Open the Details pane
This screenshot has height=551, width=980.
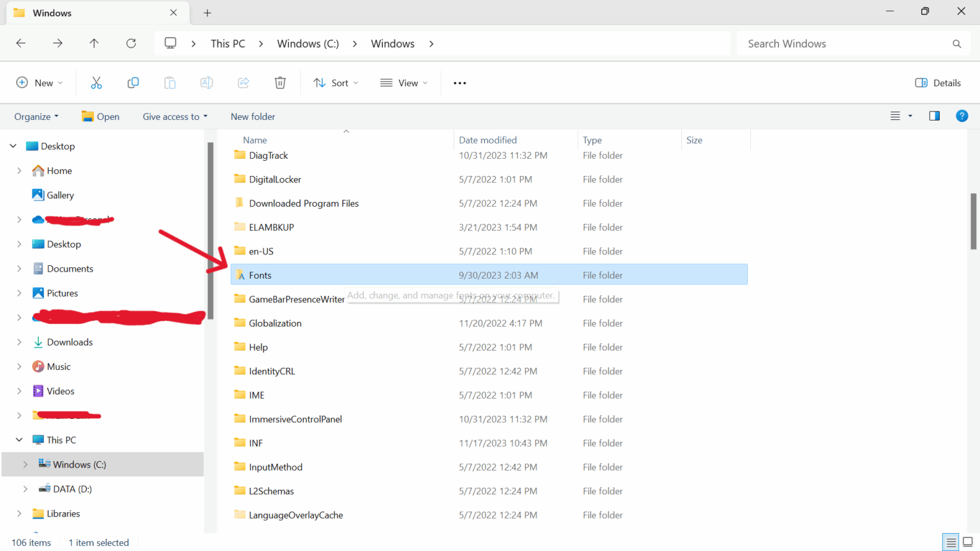pyautogui.click(x=937, y=82)
